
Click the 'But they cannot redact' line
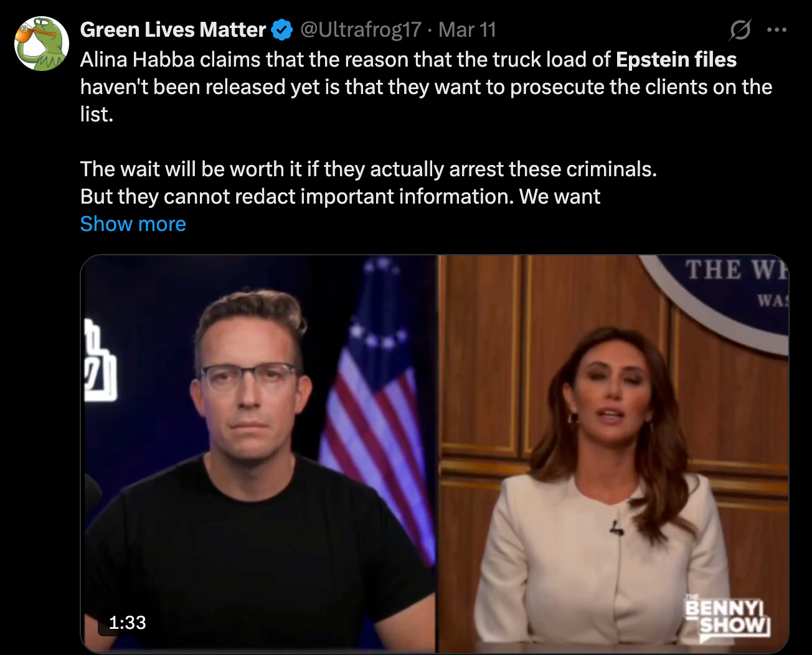click(x=340, y=197)
